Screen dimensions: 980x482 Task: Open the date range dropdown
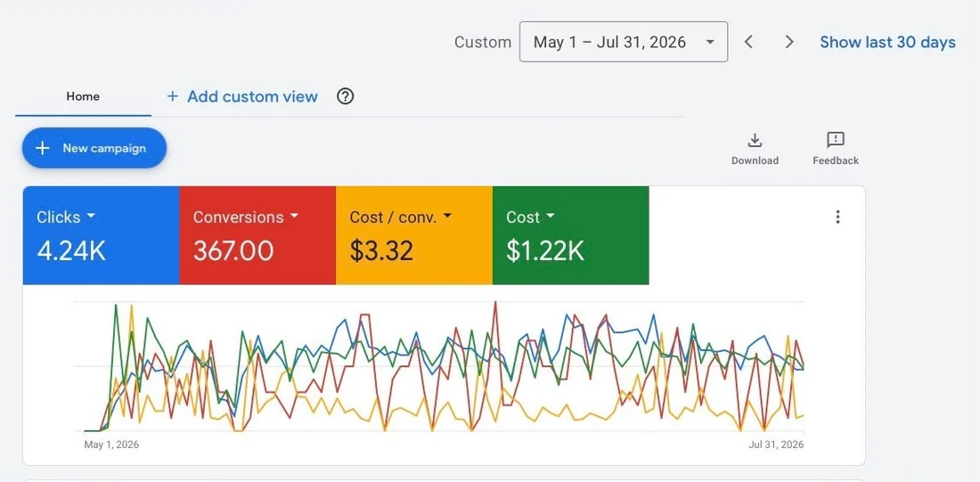[x=623, y=42]
